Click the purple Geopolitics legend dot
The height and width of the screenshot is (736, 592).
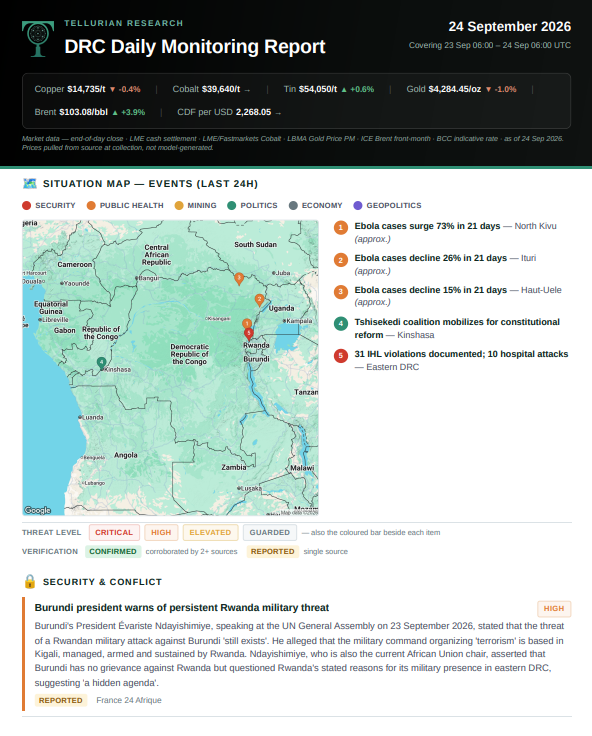pyautogui.click(x=358, y=205)
